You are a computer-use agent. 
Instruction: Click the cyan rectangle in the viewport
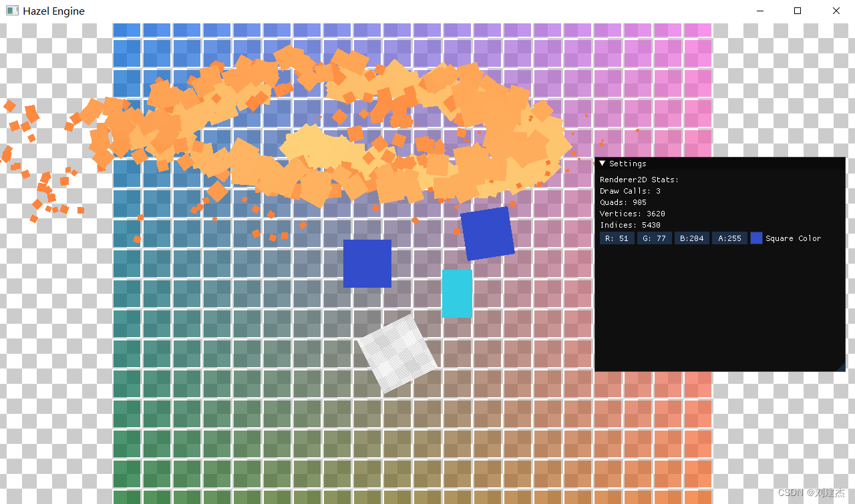[457, 293]
